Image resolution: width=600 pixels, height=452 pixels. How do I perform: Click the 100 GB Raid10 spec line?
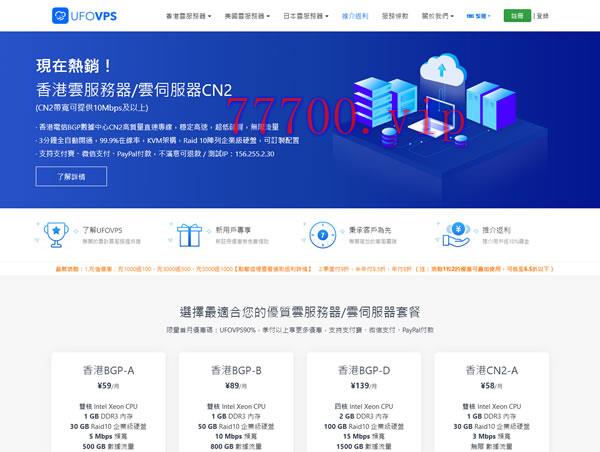pos(364,426)
